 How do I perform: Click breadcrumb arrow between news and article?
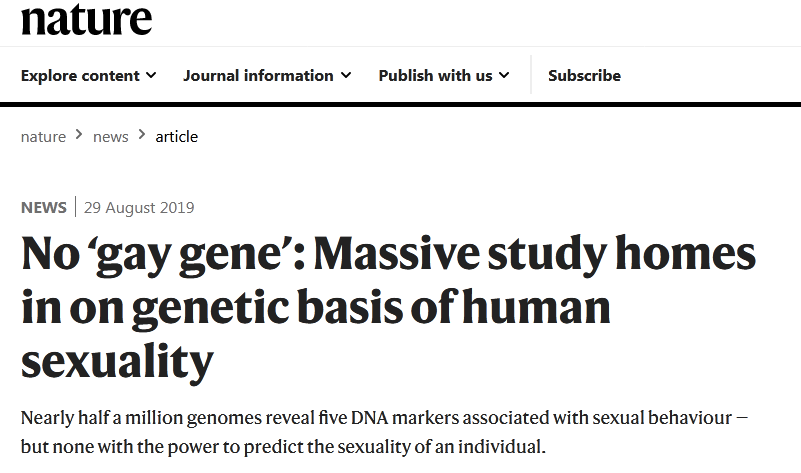(142, 135)
